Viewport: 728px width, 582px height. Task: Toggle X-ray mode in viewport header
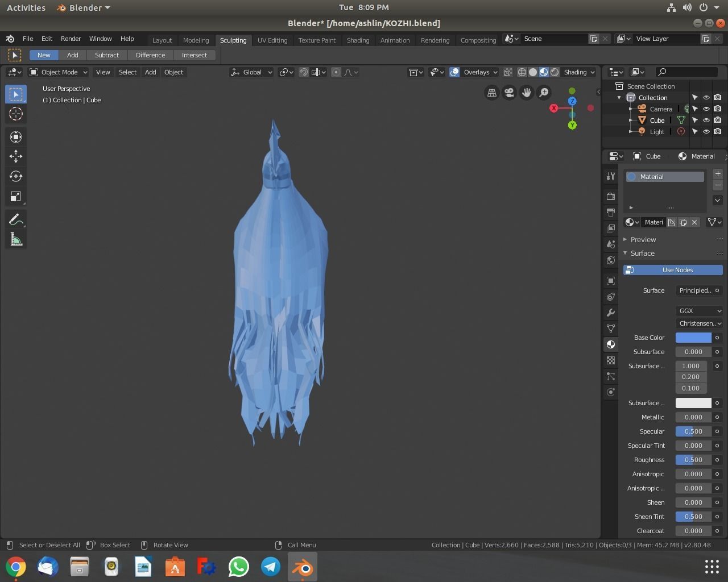(x=507, y=72)
